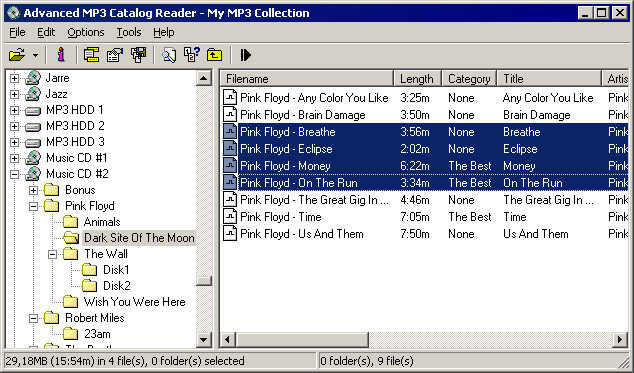Sort by the Length column header
This screenshot has height=373, width=634.
click(x=418, y=78)
